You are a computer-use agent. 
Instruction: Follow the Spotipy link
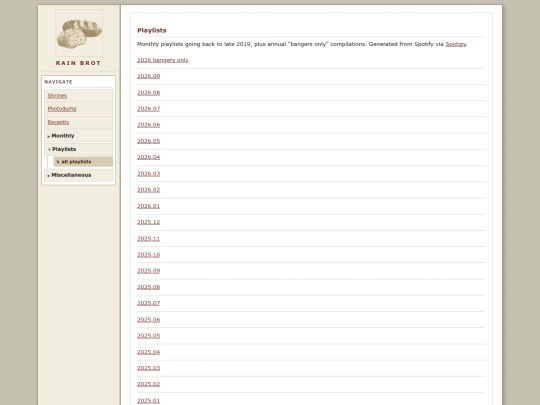(x=455, y=44)
